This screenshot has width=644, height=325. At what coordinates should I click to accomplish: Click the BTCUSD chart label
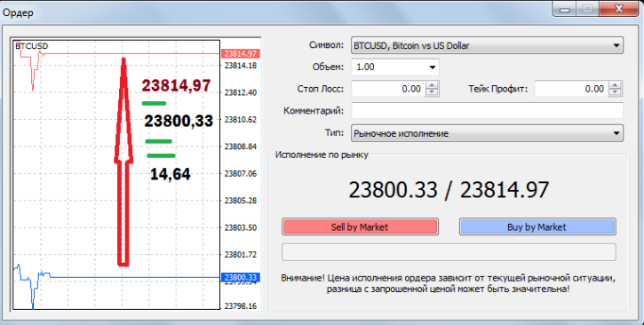click(x=32, y=46)
